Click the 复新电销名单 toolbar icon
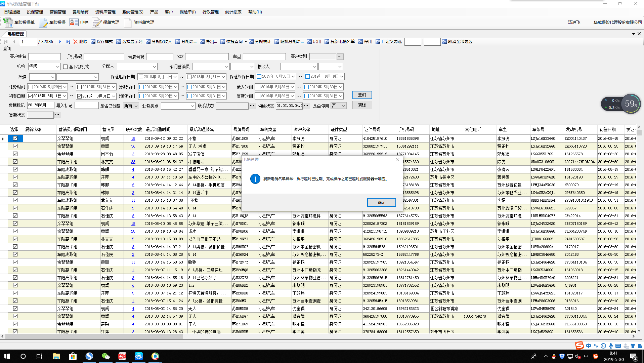 (327, 42)
